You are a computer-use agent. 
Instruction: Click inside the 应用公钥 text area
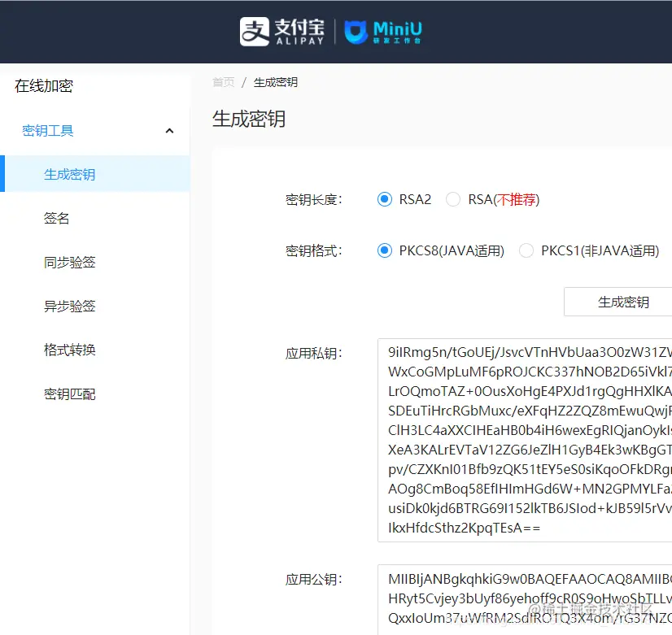(x=525, y=599)
